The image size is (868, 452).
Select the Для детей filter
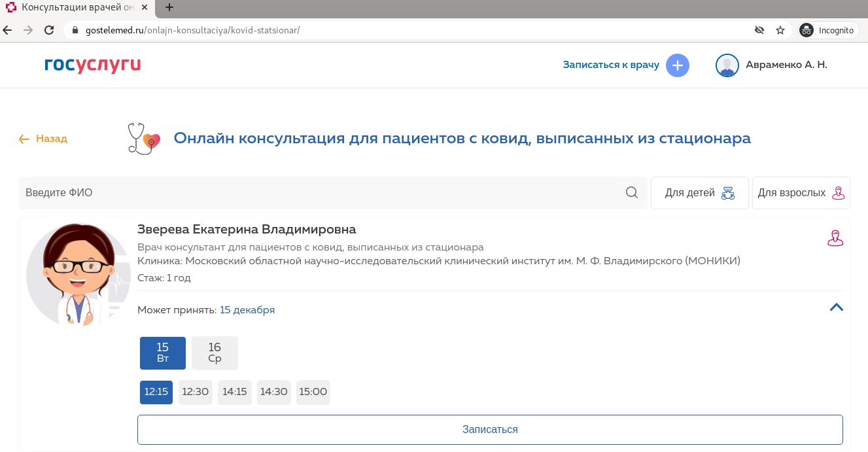click(x=699, y=193)
